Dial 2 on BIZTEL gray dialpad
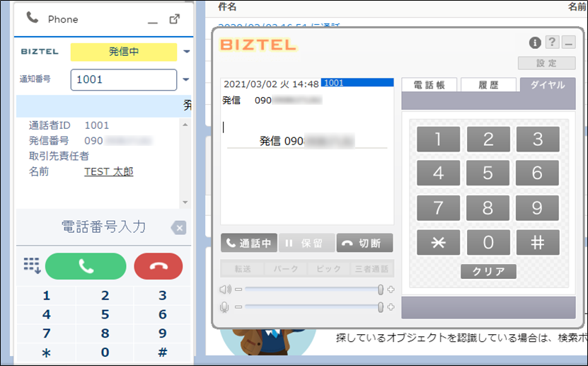 point(488,139)
